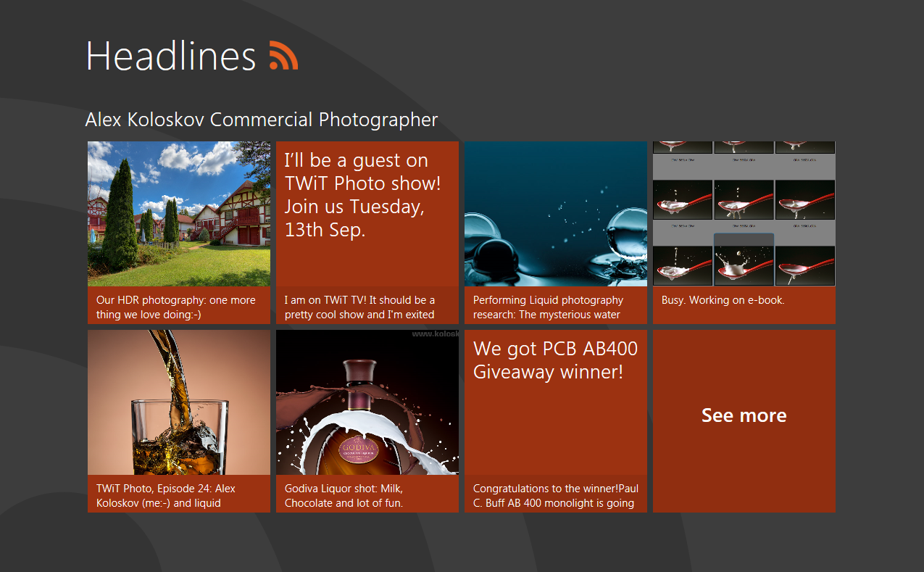The width and height of the screenshot is (924, 572).
Task: Click the orange RSS feed icon
Action: 283,56
